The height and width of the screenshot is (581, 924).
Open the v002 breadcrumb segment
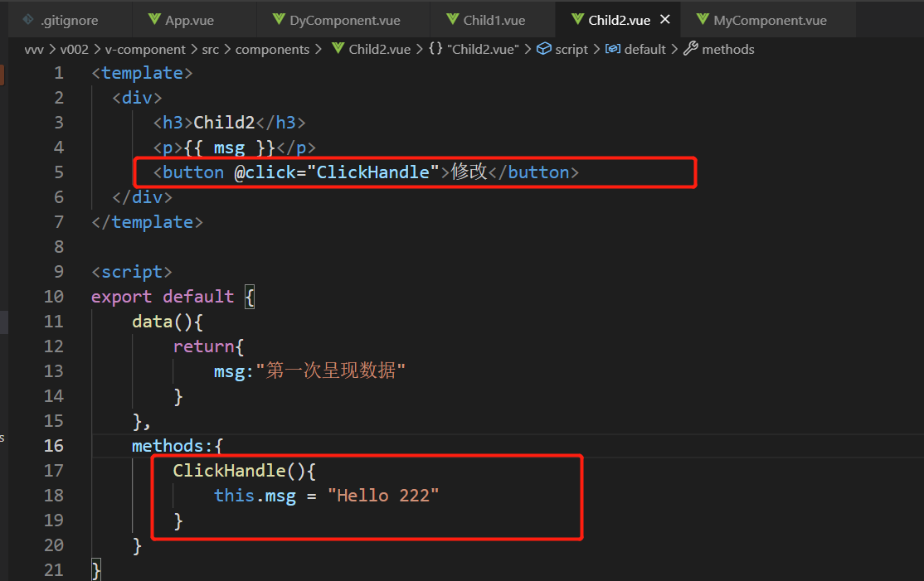click(x=75, y=50)
